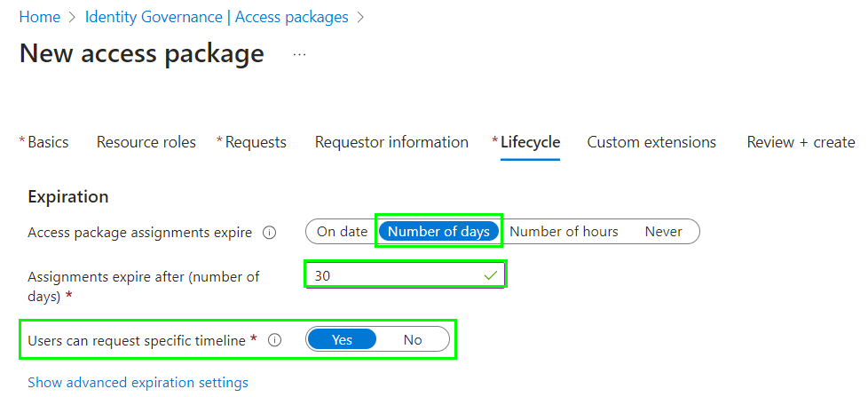Toggle specific timeline request to No
868x397 pixels.
[x=413, y=339]
